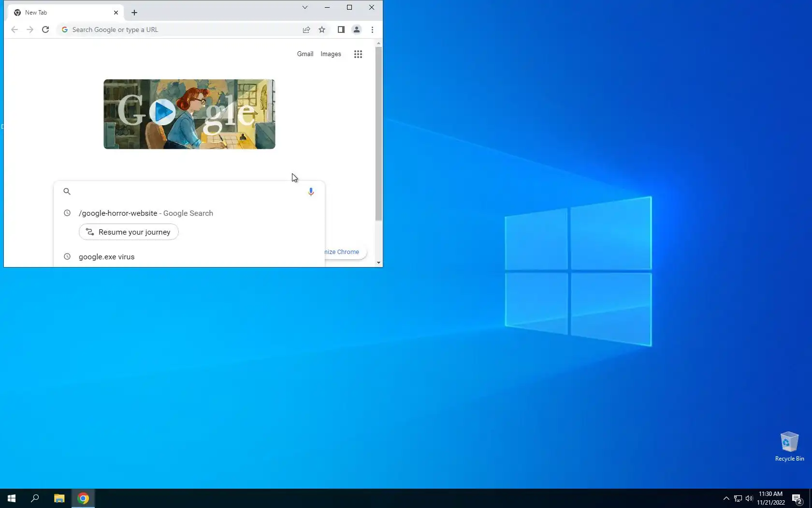Start voice search with the microphone
Image resolution: width=812 pixels, height=508 pixels.
311,192
